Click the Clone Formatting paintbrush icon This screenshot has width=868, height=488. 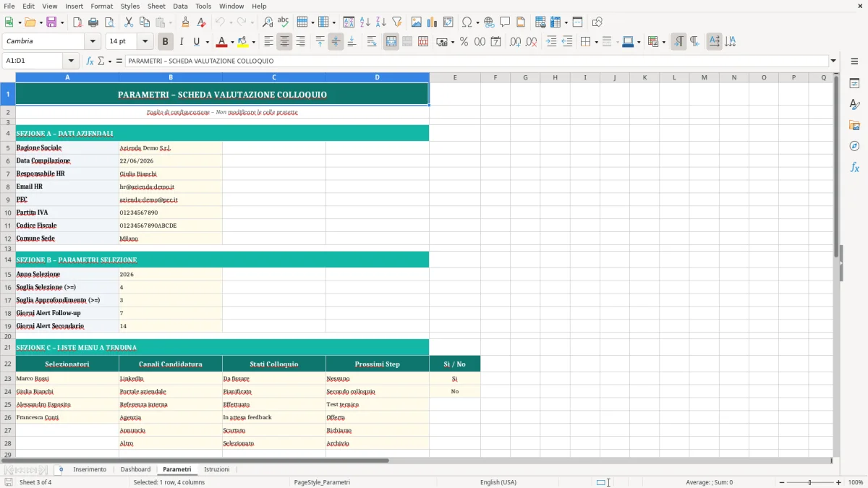click(x=186, y=22)
